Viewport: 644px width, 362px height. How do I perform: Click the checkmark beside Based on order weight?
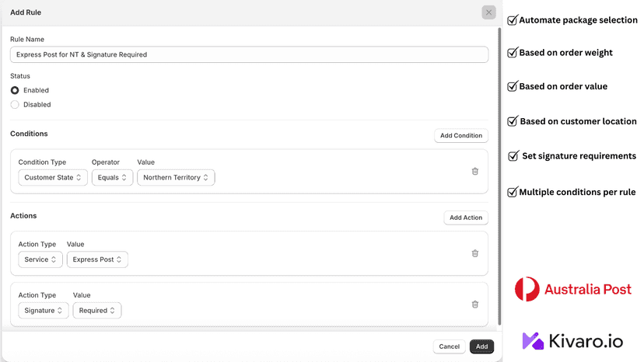click(x=512, y=53)
